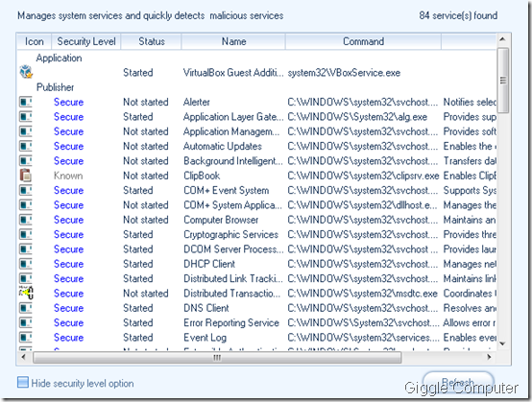Viewport: 532px width, 402px height.
Task: Click the icon in the Event Log row
Action: coord(25,338)
